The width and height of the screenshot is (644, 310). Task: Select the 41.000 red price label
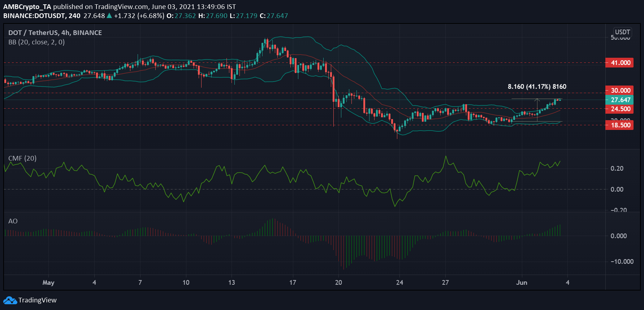[x=619, y=63]
